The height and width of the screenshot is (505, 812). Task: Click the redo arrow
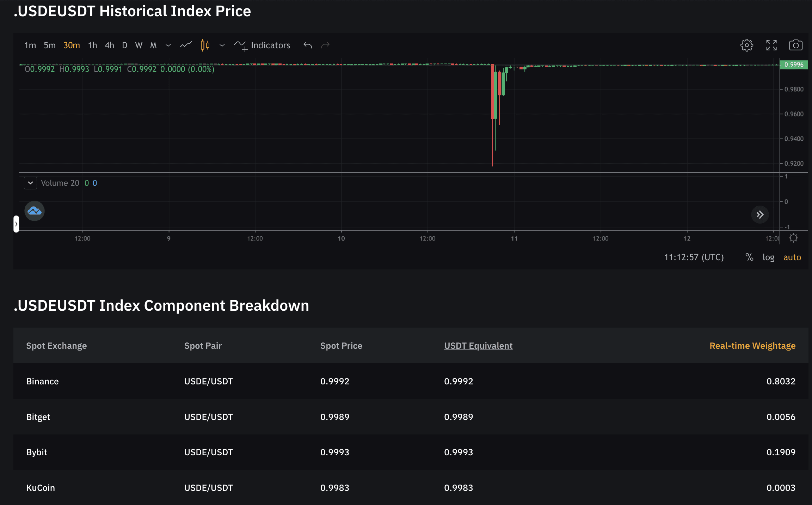pos(325,45)
